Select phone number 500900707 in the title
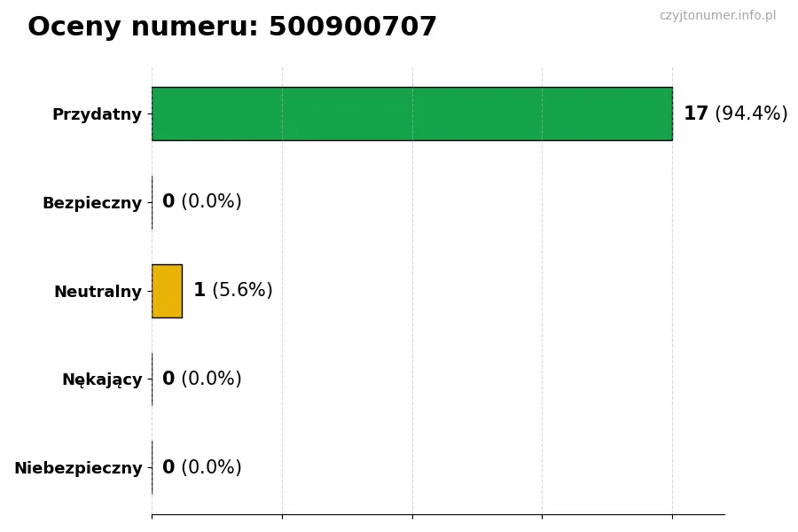Viewport: 798px width, 532px height. (352, 27)
